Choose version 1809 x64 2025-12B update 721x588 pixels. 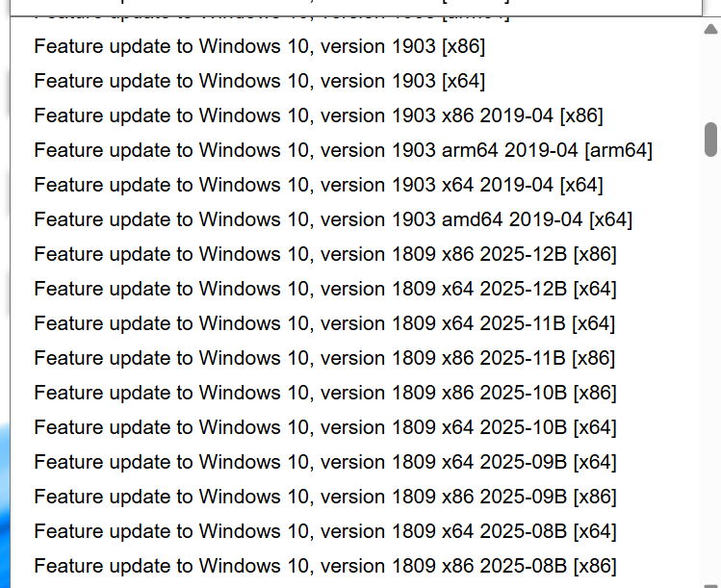tap(324, 289)
